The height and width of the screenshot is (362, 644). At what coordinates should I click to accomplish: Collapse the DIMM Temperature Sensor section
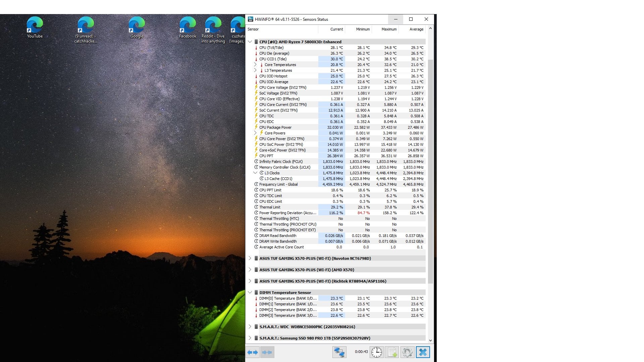[x=250, y=293]
